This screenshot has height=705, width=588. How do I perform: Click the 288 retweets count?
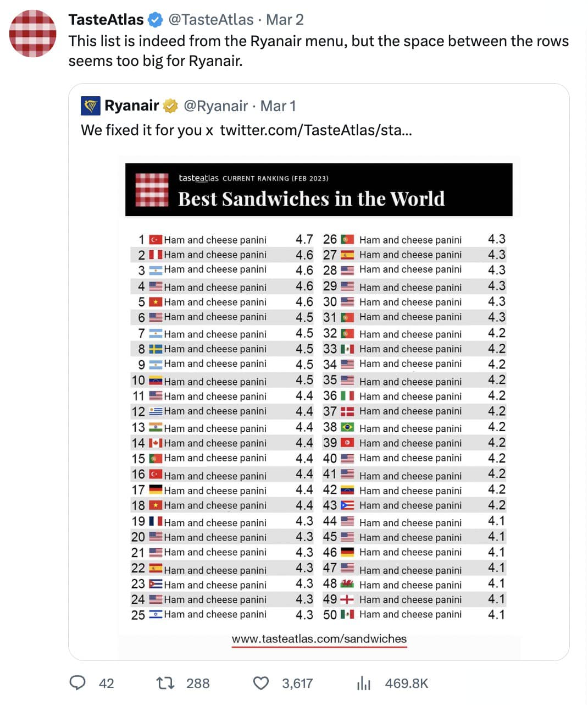198,683
